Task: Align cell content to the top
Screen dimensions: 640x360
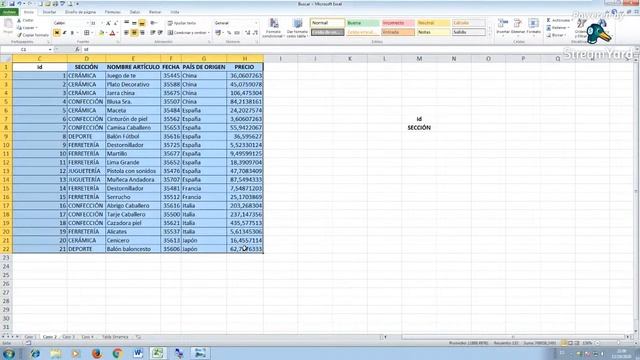Action: [127, 23]
